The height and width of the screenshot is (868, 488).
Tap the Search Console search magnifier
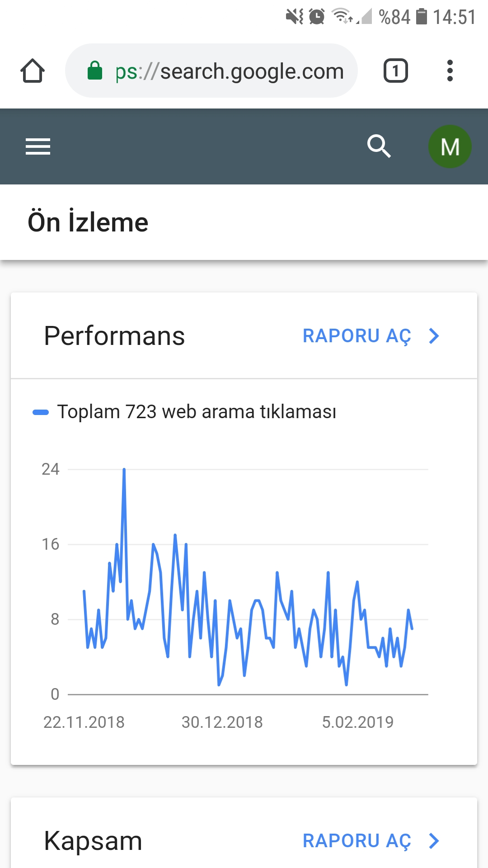point(379,146)
